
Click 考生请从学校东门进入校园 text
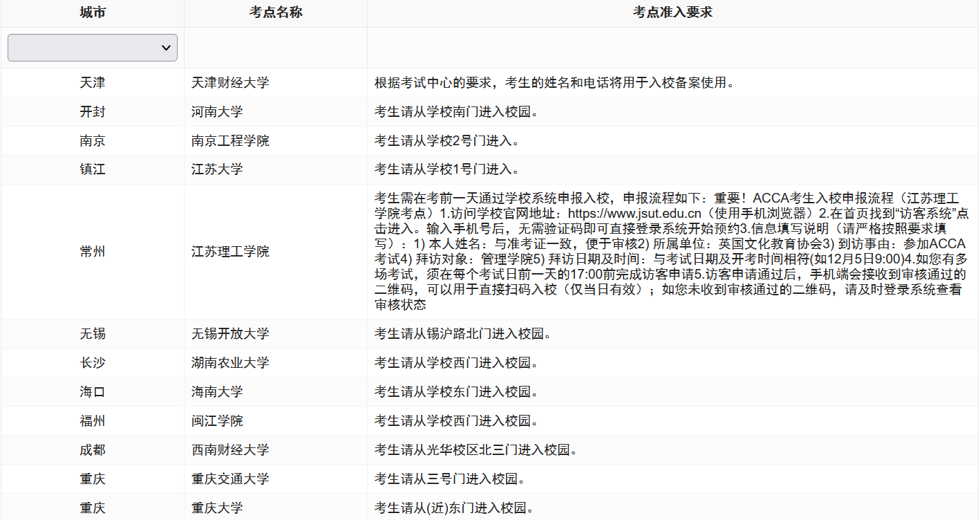click(456, 393)
